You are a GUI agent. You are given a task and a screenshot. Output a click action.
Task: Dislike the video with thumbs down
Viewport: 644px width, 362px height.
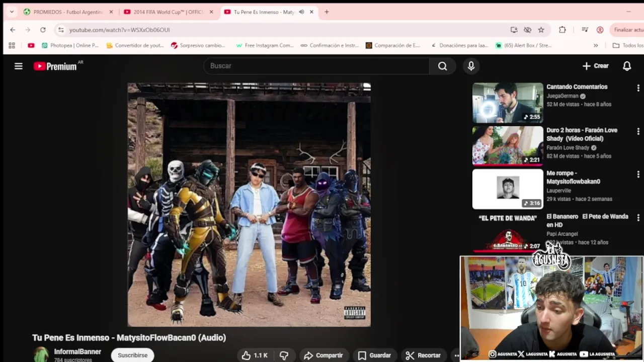(x=284, y=355)
